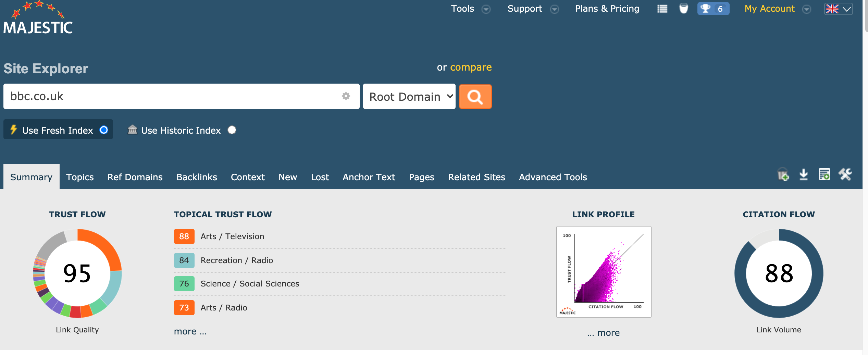Click the Arts / Radio topic

[x=224, y=308]
